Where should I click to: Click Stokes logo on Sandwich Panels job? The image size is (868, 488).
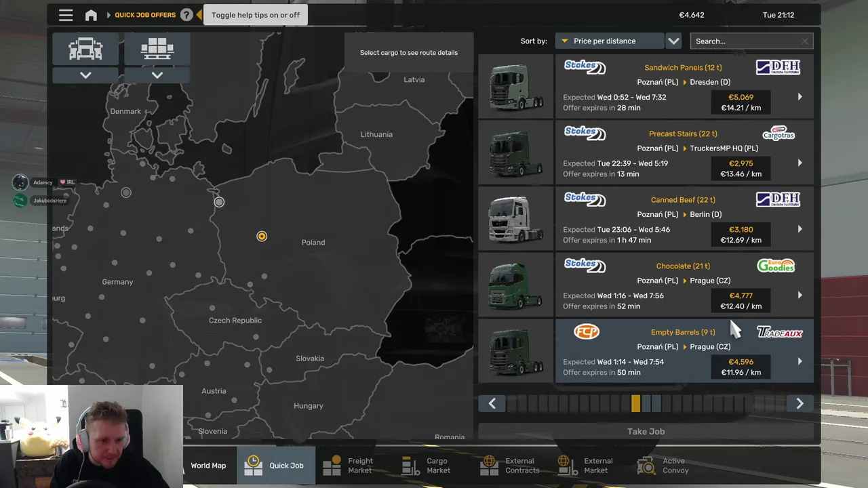[585, 67]
